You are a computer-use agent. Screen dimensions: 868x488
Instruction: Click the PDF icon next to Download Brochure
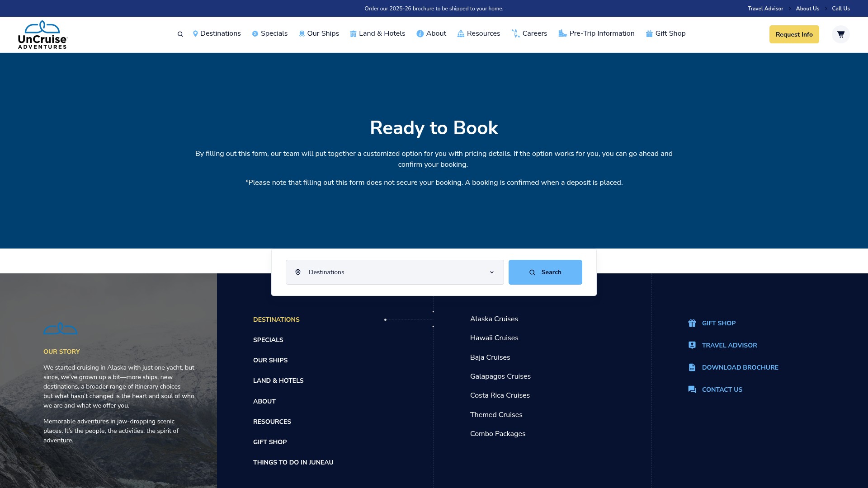pos(692,367)
